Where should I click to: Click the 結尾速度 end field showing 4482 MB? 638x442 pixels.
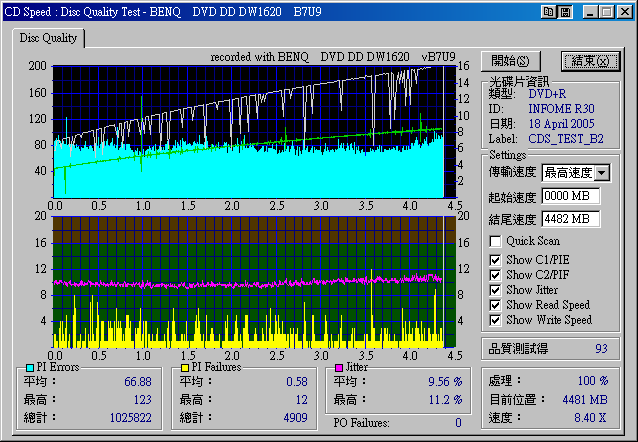click(x=571, y=218)
